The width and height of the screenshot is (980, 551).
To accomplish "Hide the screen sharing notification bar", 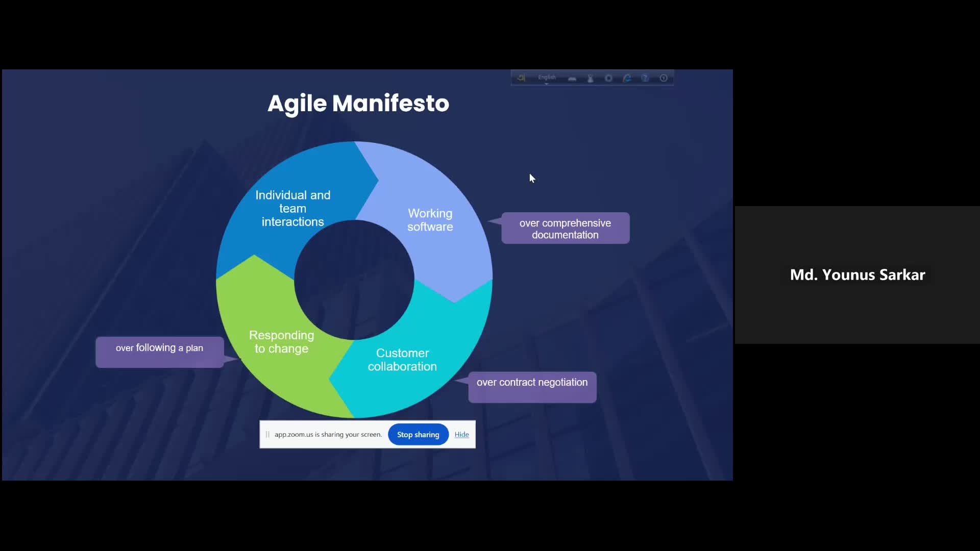I will [x=461, y=435].
